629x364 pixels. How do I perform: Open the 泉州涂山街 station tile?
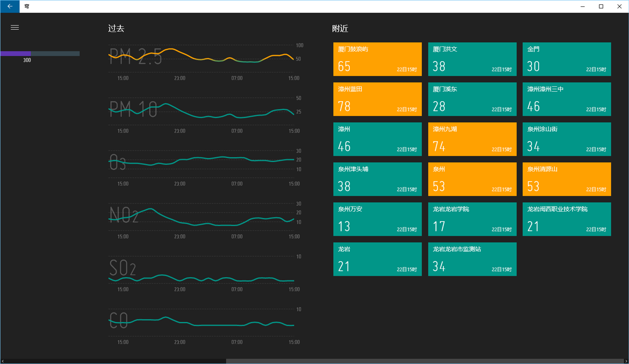pyautogui.click(x=567, y=139)
